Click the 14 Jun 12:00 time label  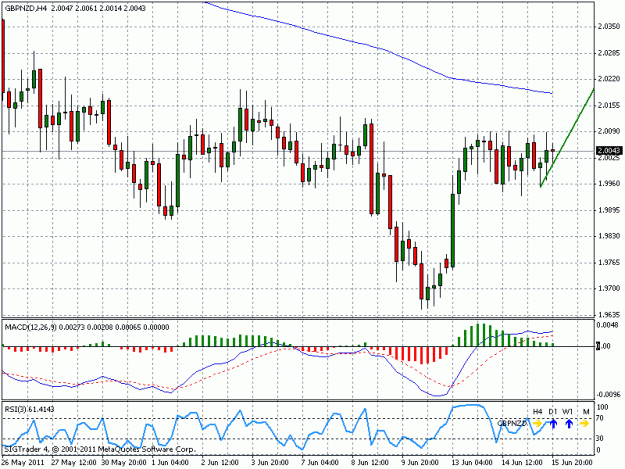521,463
